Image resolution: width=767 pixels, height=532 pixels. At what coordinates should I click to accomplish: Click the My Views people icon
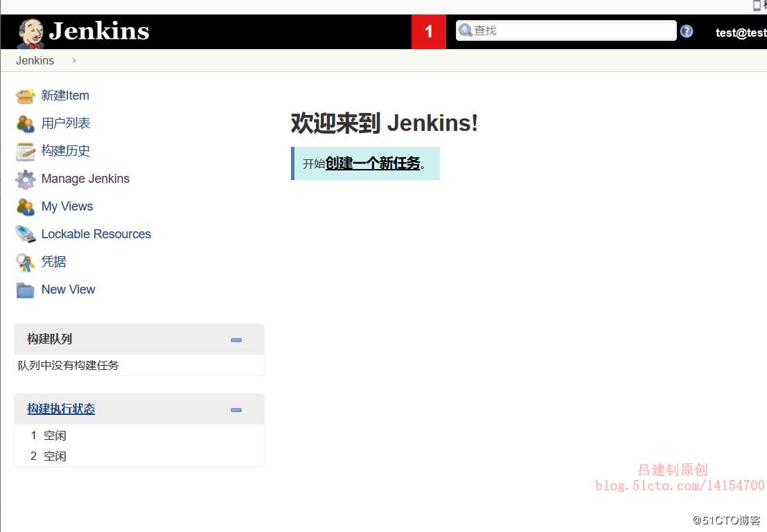(x=26, y=207)
